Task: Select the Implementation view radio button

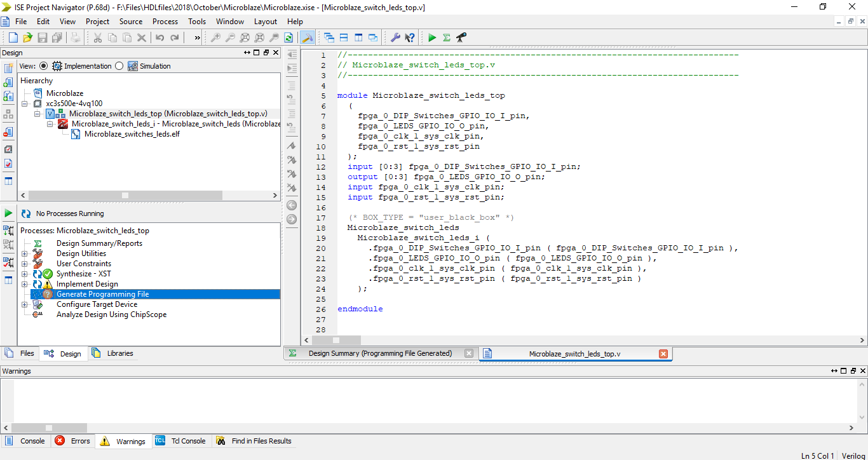Action: click(43, 66)
